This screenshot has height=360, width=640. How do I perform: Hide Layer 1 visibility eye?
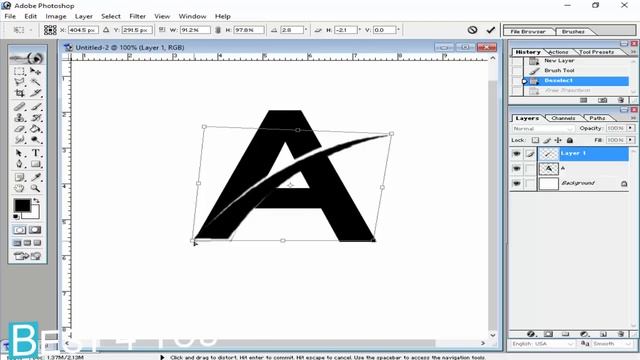[x=517, y=154]
